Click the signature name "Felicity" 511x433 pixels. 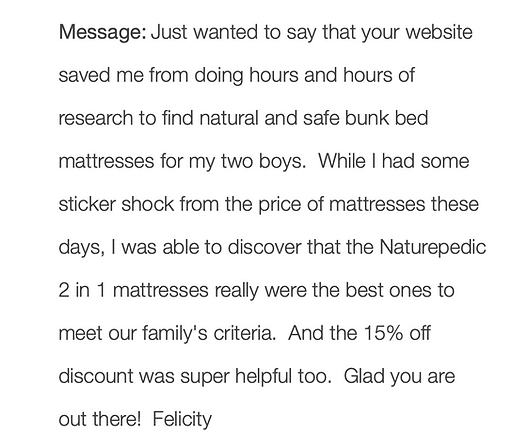(182, 419)
